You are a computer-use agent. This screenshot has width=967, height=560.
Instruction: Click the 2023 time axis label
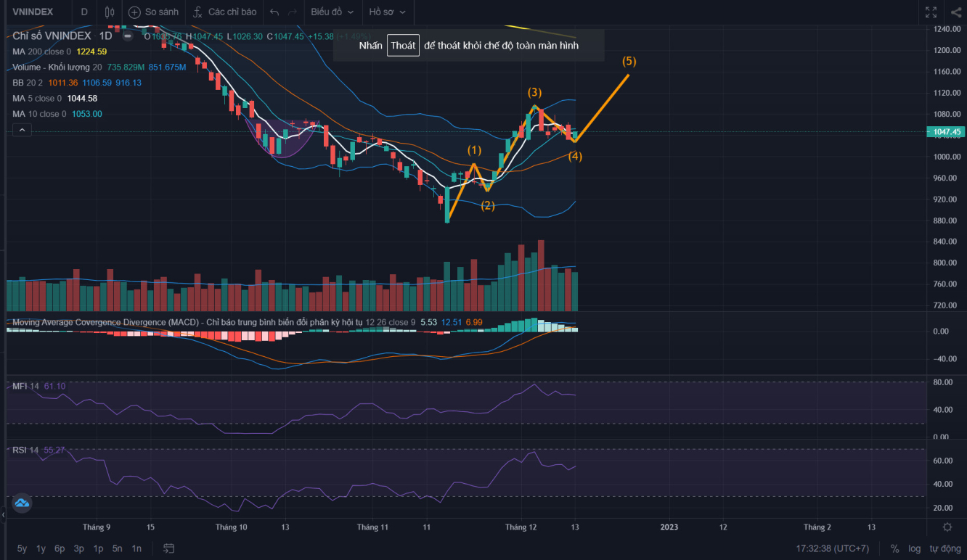(x=669, y=527)
